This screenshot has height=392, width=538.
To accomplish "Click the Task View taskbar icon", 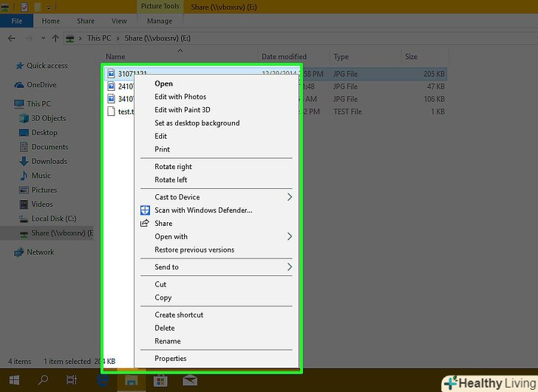I will click(x=72, y=381).
